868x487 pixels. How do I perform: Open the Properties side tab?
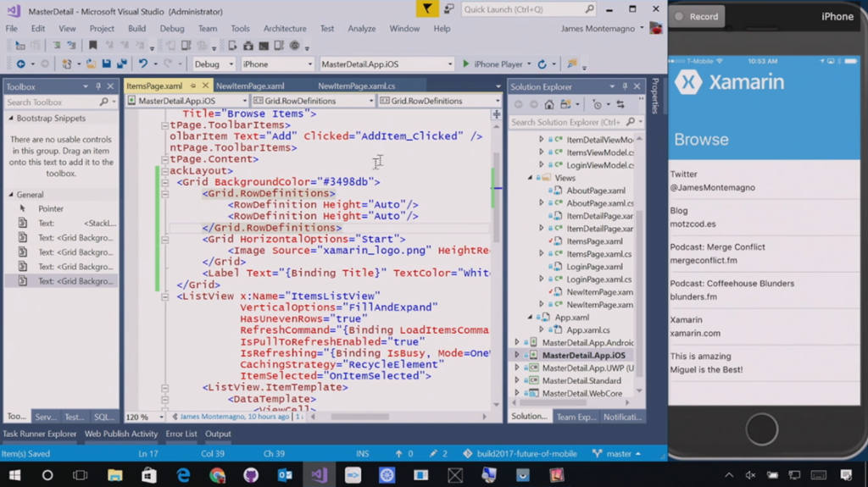(x=655, y=95)
